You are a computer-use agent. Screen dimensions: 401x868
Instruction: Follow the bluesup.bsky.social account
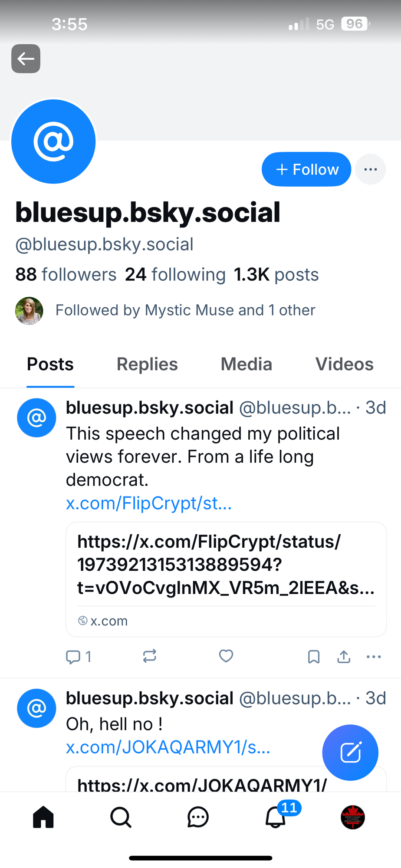pos(306,169)
